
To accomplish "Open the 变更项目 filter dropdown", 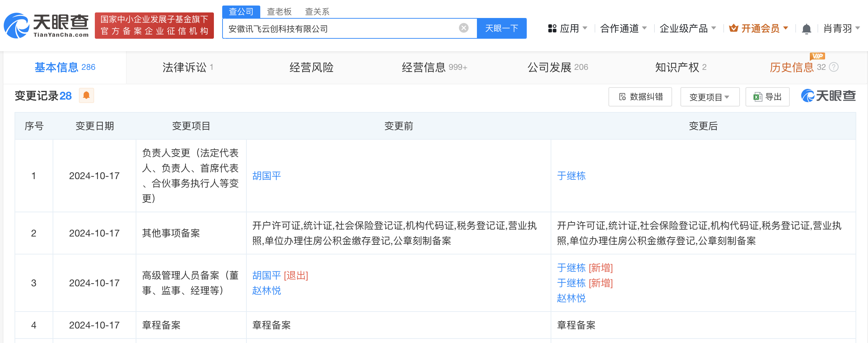I will (710, 97).
